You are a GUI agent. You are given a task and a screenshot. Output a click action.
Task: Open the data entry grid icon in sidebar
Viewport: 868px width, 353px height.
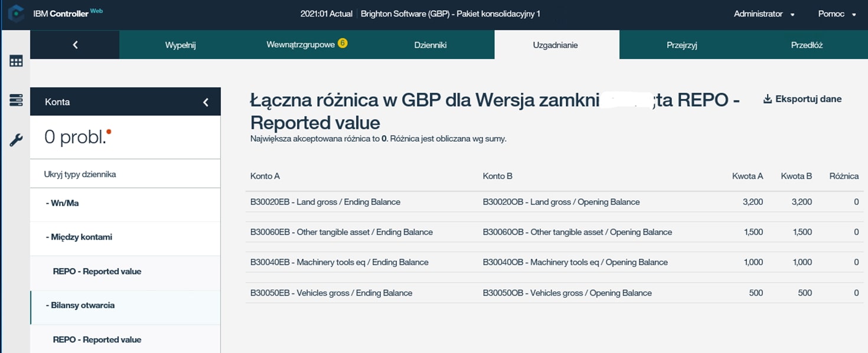16,61
